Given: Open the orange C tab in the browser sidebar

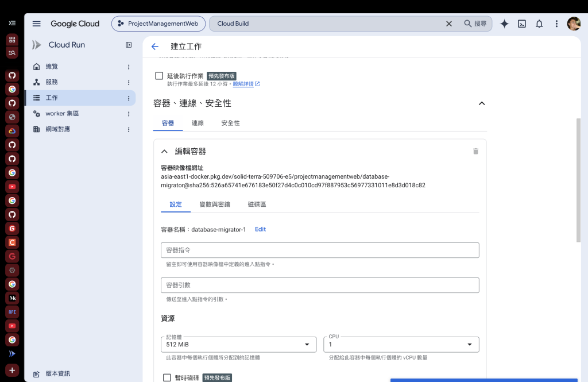Looking at the screenshot, I should pyautogui.click(x=12, y=242).
